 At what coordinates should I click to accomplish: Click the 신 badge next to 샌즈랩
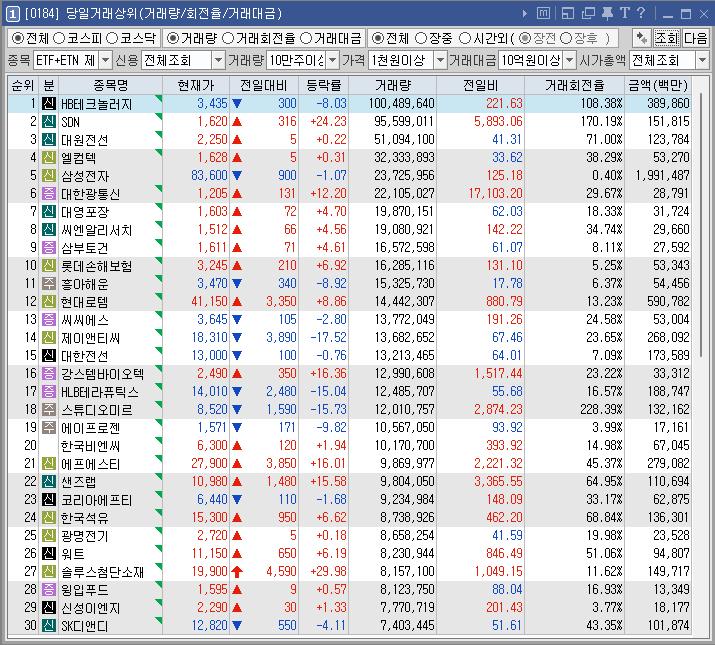pos(49,481)
